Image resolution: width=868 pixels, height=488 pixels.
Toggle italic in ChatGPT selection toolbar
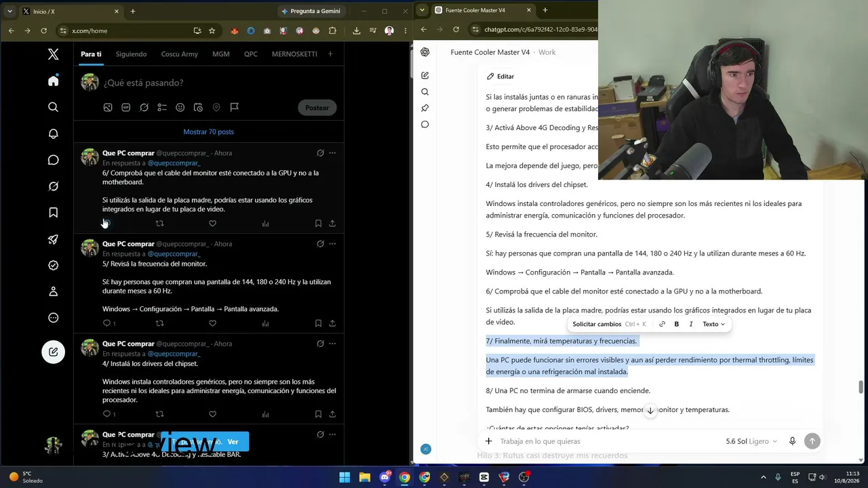(691, 324)
